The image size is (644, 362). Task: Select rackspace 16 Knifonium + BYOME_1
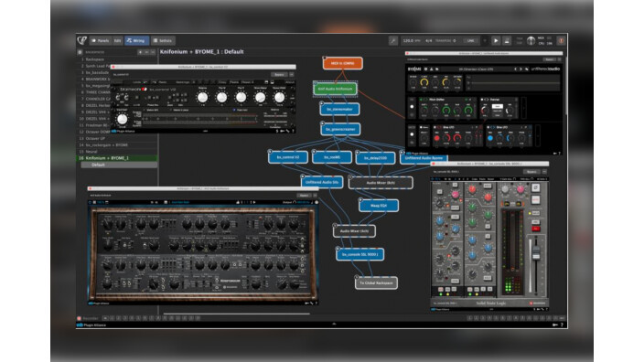pyautogui.click(x=117, y=158)
